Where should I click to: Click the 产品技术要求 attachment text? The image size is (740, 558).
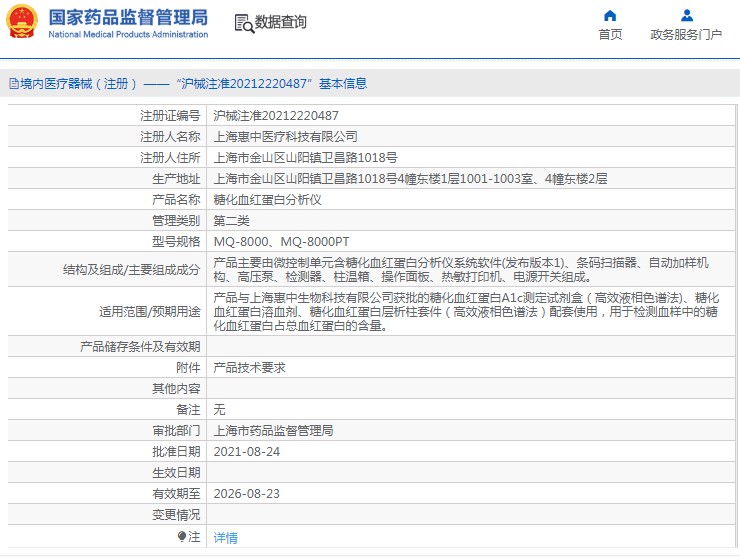click(249, 368)
